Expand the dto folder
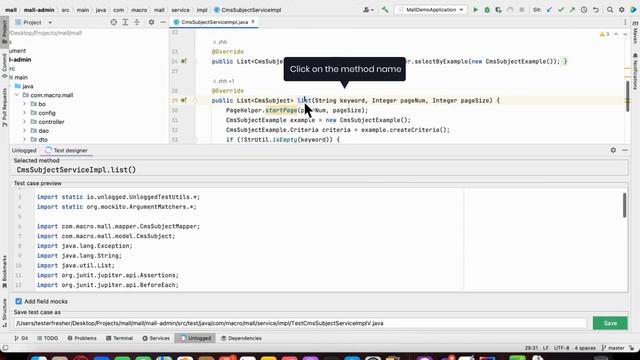The width and height of the screenshot is (640, 360). pyautogui.click(x=24, y=140)
